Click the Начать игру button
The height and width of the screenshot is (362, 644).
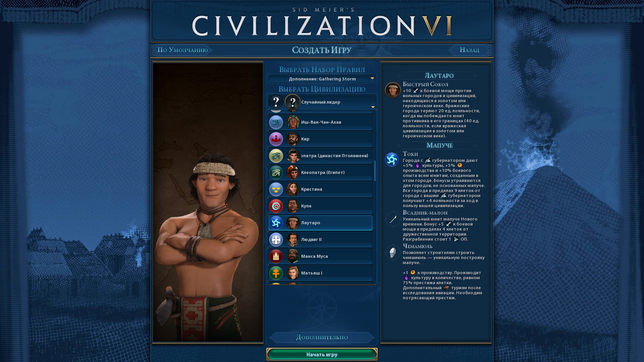tap(322, 354)
